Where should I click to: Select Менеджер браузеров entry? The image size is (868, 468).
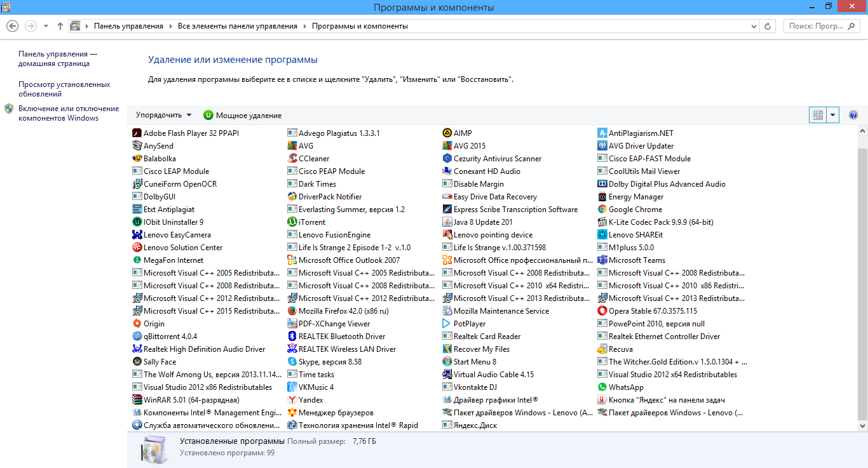click(330, 413)
